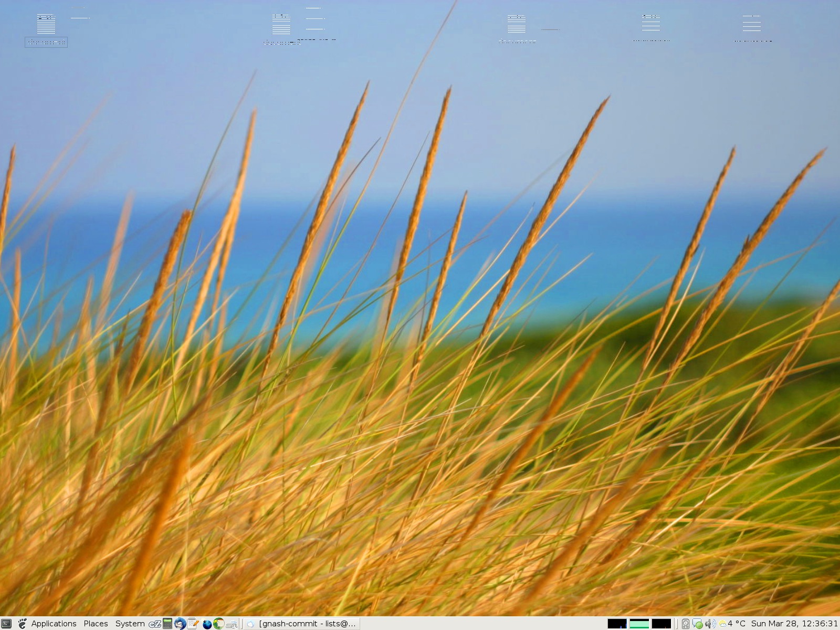Open the text editor notepad launcher
The image size is (840, 630).
point(193,624)
